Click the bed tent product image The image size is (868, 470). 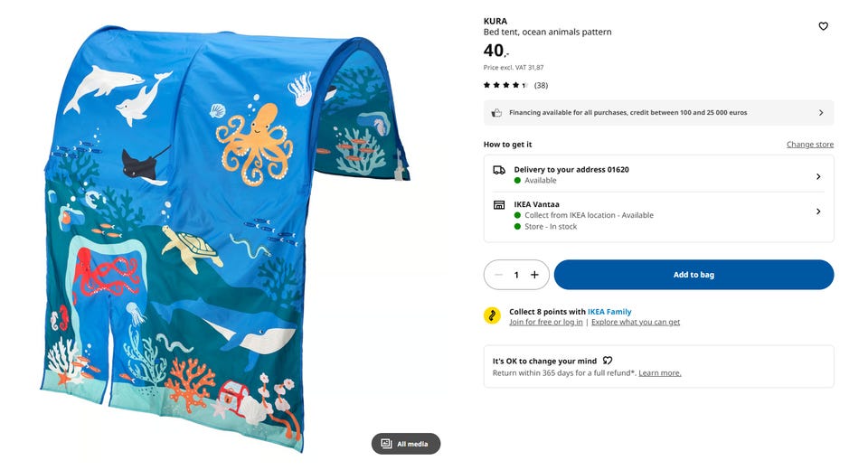click(224, 238)
